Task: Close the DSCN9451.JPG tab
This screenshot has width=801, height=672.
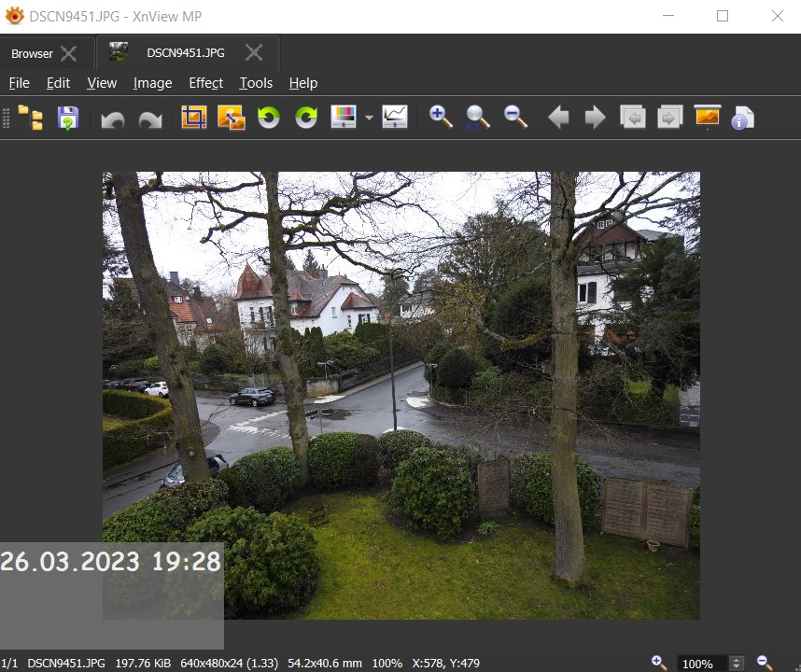Action: click(x=254, y=52)
